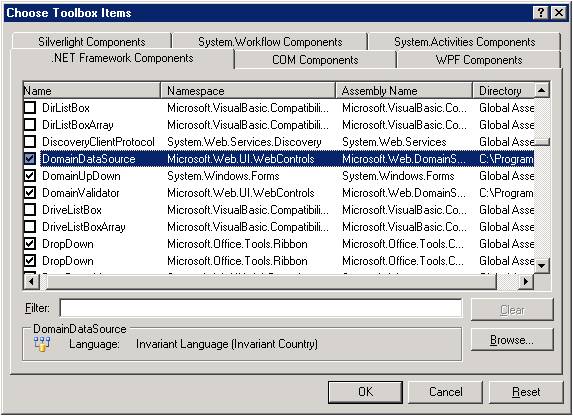
Task: Click System.Windows.Forms namespace cell
Action: (x=223, y=176)
